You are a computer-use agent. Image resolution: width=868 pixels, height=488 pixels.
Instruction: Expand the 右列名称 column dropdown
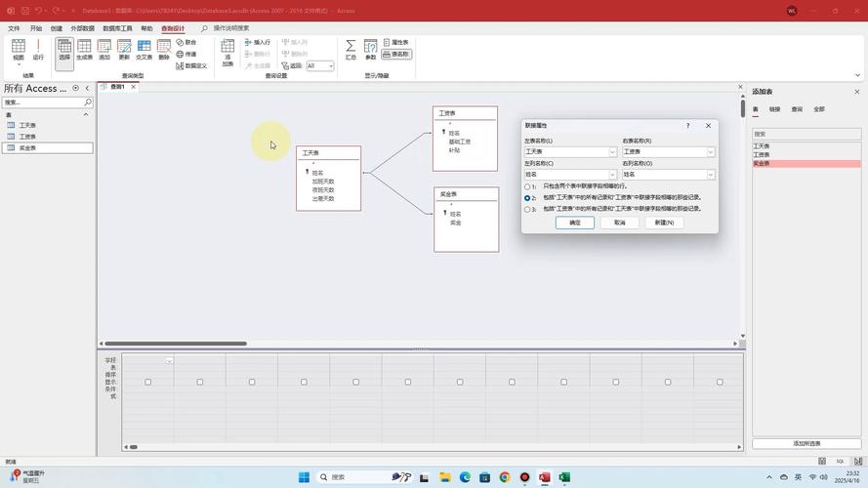click(710, 175)
